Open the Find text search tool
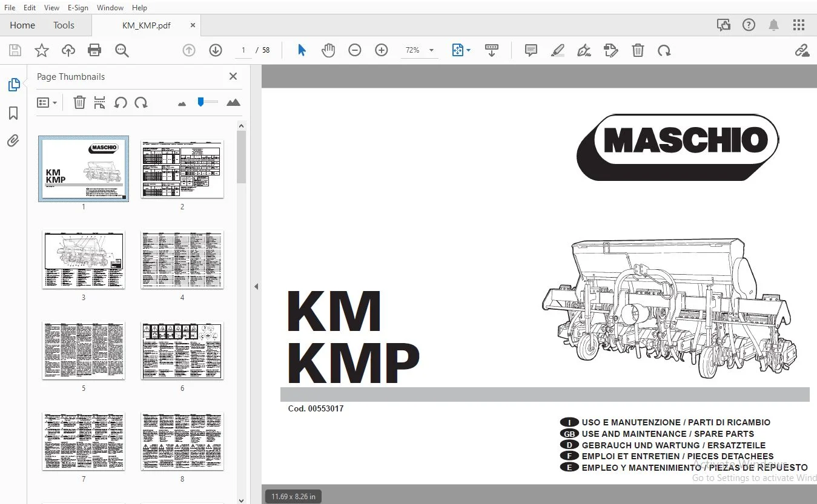The image size is (817, 504). tap(122, 51)
